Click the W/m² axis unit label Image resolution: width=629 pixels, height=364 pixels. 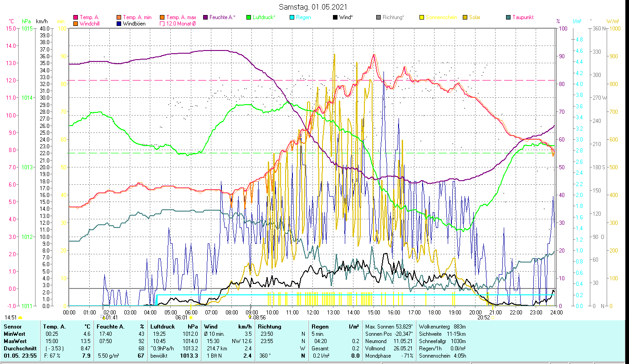[x=613, y=21]
